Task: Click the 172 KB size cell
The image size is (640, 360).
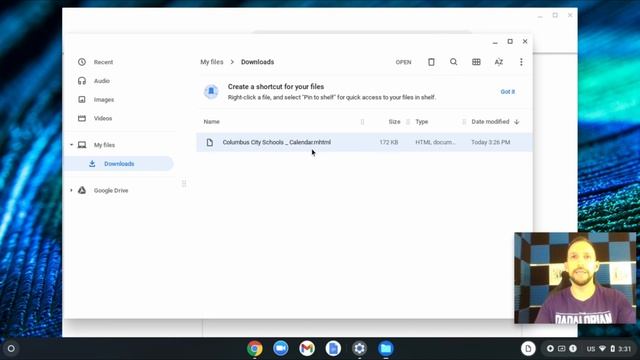Action: (389, 142)
